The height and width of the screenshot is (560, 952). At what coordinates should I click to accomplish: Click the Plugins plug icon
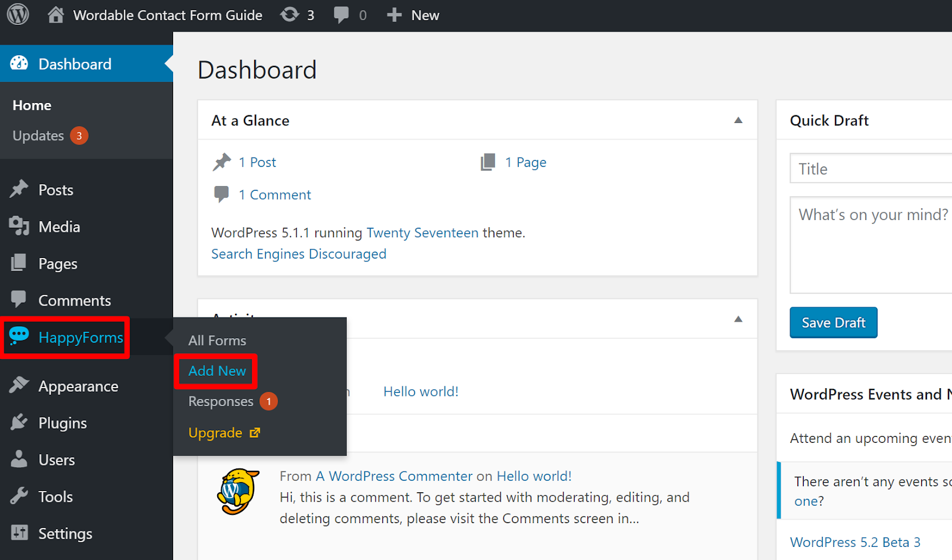[x=19, y=422]
